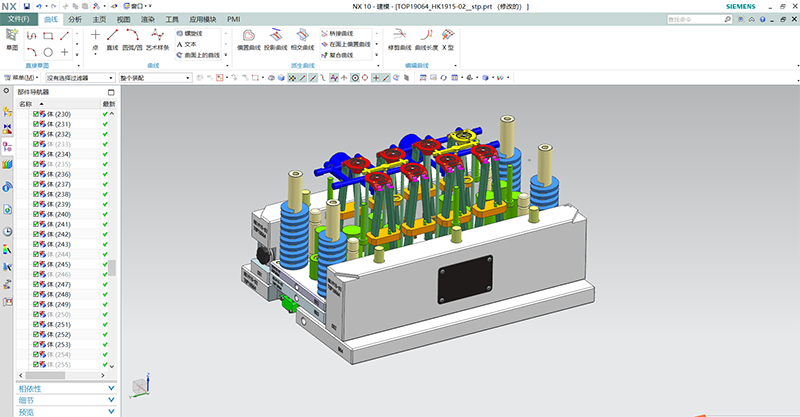Click the 复合曲线 (Composite Curve) command
Viewport: 800px width, 417px height.
[x=338, y=55]
